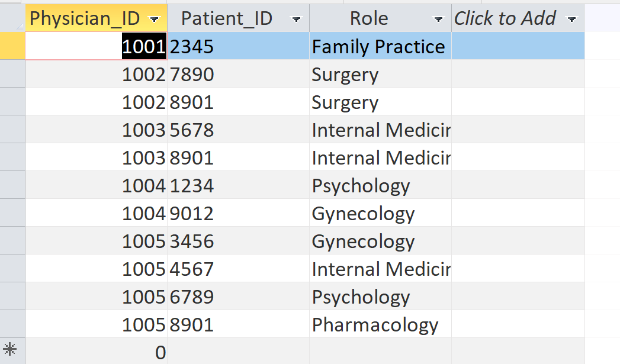The image size is (620, 364).
Task: Select the row selector for physician 1001
Action: pos(12,47)
